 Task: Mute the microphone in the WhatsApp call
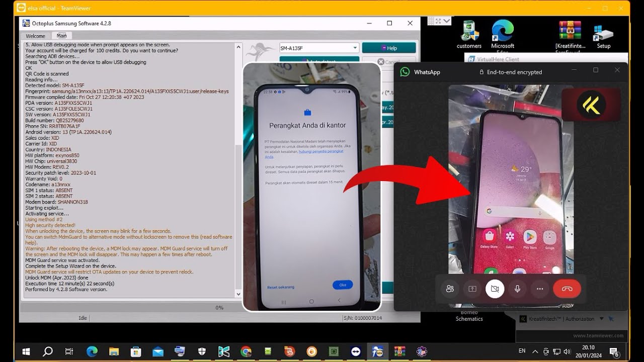(x=517, y=289)
